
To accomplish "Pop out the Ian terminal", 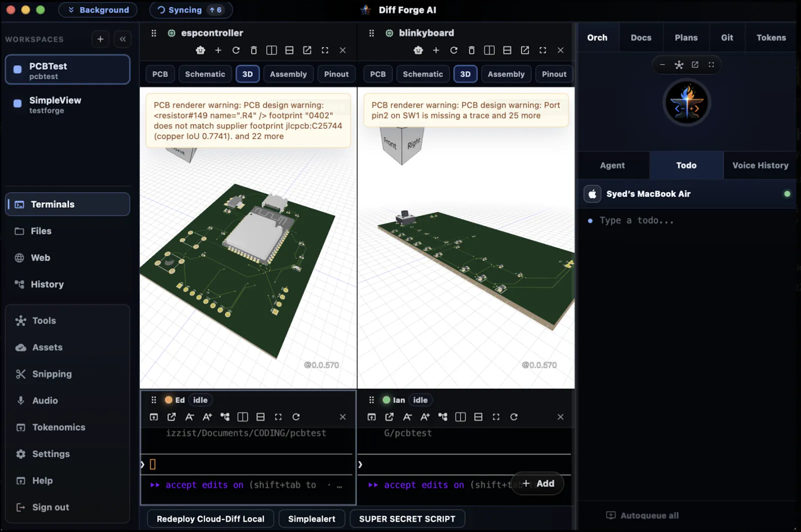I will (389, 417).
